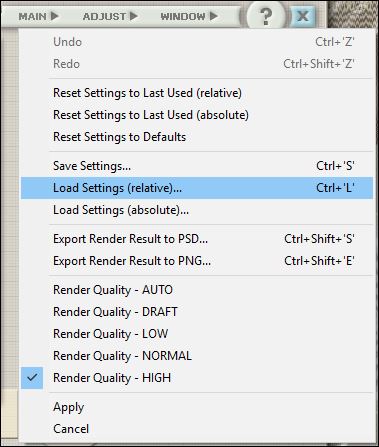Open Load Settings (absolute) entry
The image size is (379, 447).
[197, 210]
